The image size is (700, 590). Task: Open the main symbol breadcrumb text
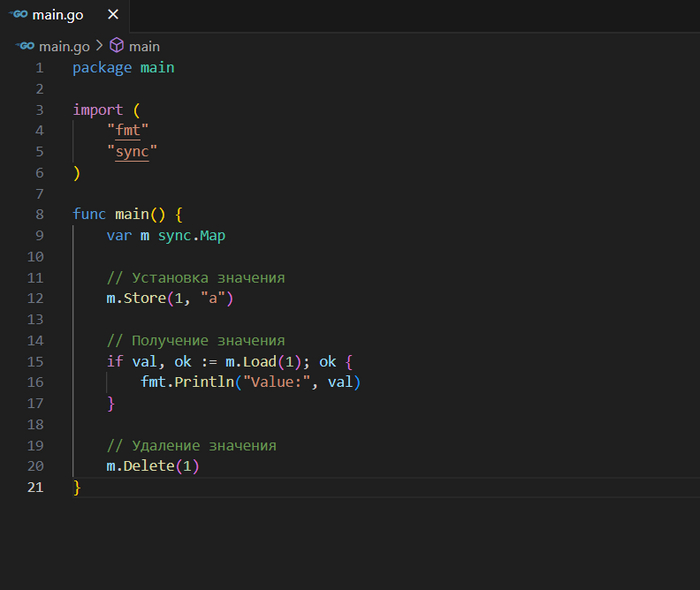click(144, 46)
